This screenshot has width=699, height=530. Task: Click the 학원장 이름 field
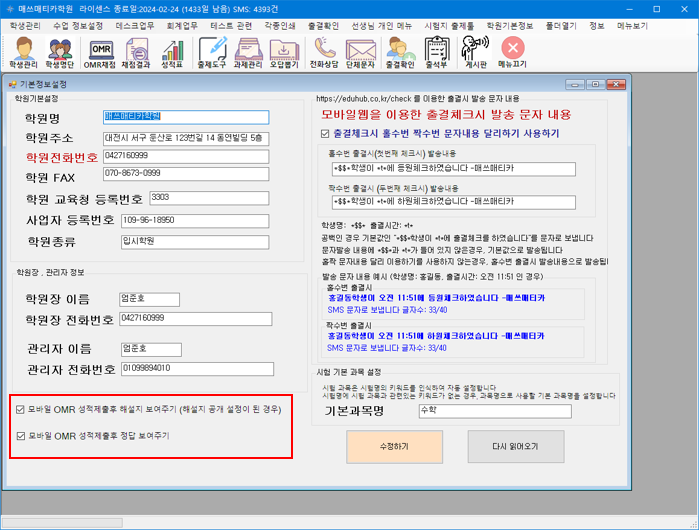click(149, 299)
